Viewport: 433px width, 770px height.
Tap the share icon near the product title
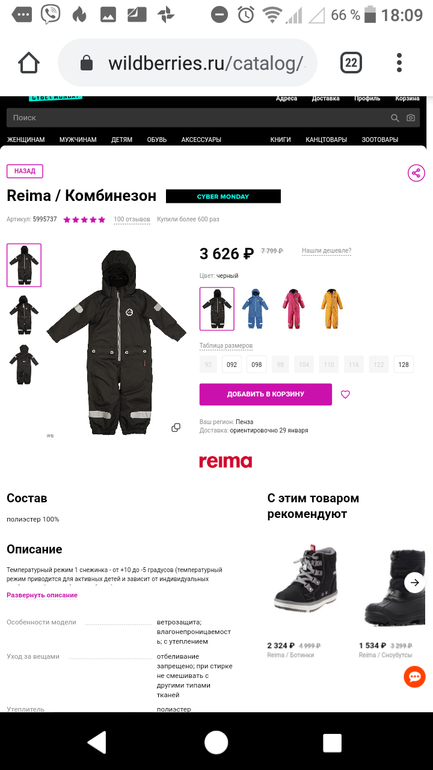(416, 173)
